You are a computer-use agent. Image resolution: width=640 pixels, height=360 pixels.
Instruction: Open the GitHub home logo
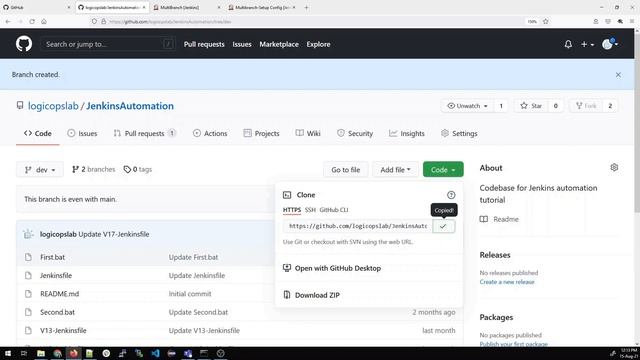click(24, 44)
